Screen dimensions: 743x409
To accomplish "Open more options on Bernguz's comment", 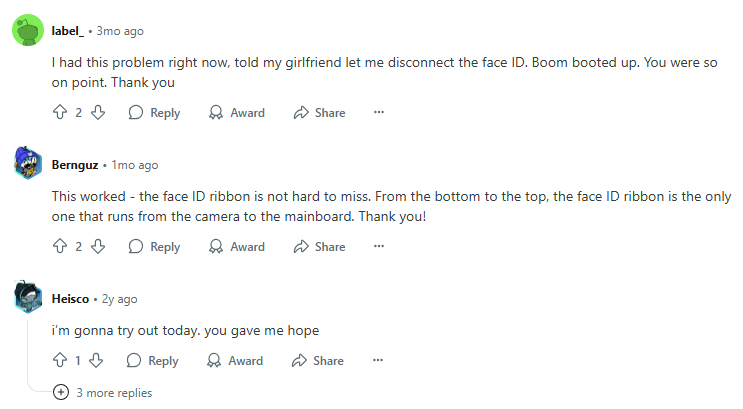I will (379, 247).
